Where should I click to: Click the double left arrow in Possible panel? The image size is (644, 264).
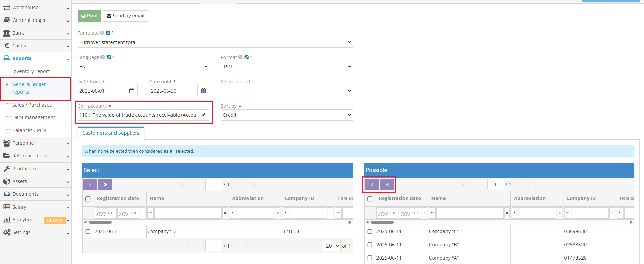(387, 184)
